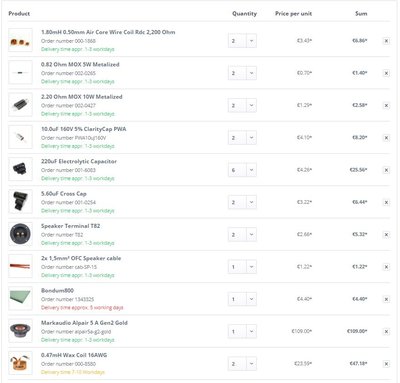
Task: Click the Speaker Terminal T82 thumbnail image
Action: click(20, 234)
